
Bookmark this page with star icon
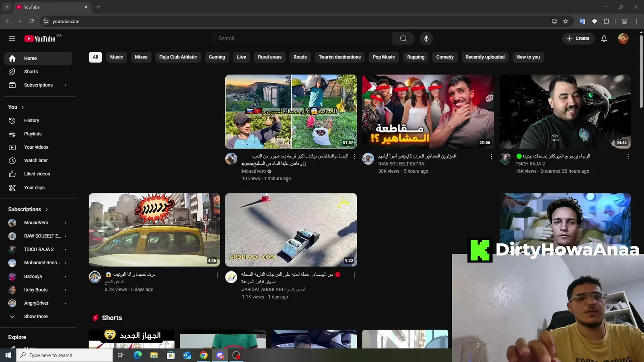(566, 21)
